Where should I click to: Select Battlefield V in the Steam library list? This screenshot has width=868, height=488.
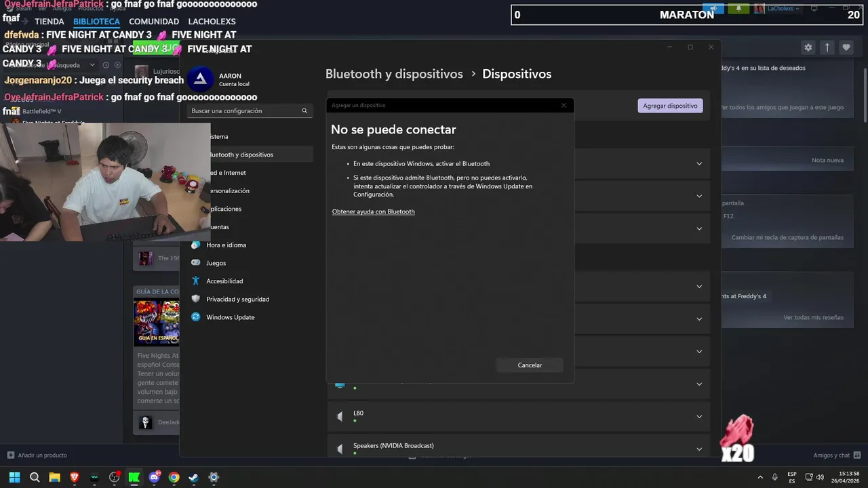coord(41,111)
